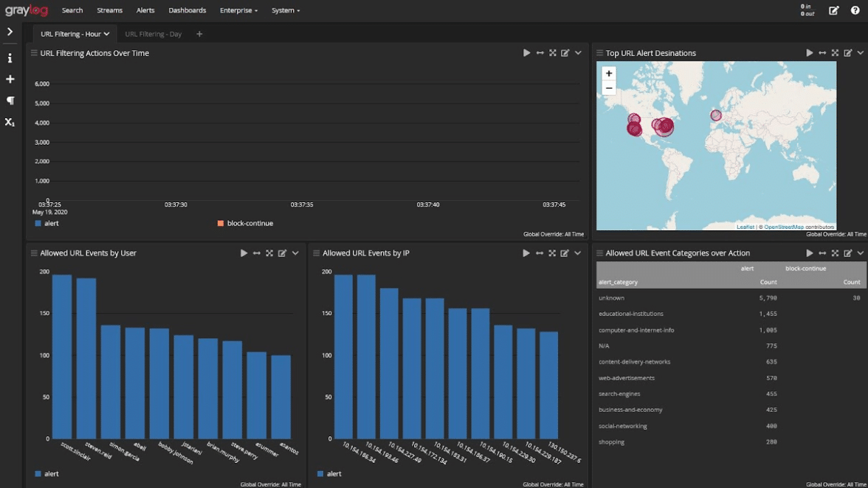The width and height of the screenshot is (868, 488).
Task: Zoom in on the map with the plus control
Action: click(608, 73)
